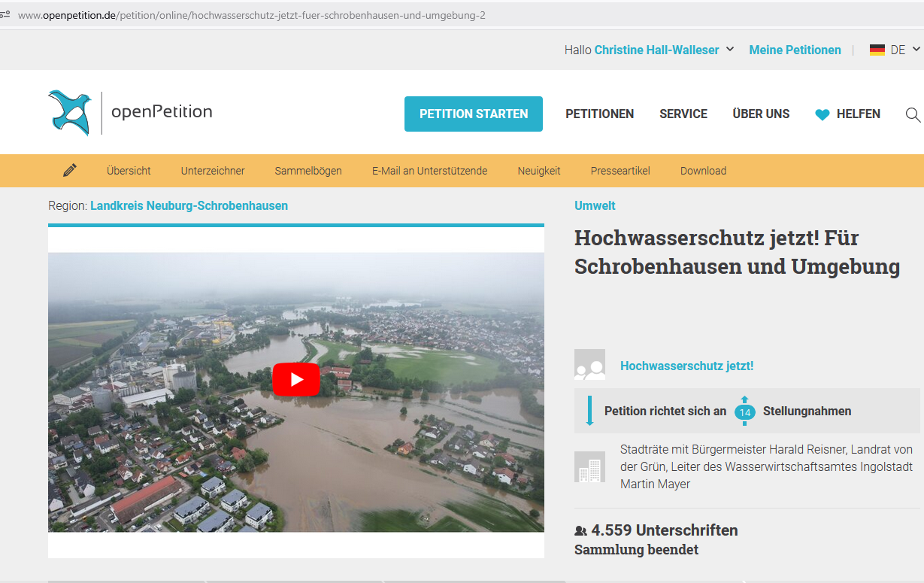Click the openPetition bird logo
Screen dimensions: 924x583
tap(70, 113)
